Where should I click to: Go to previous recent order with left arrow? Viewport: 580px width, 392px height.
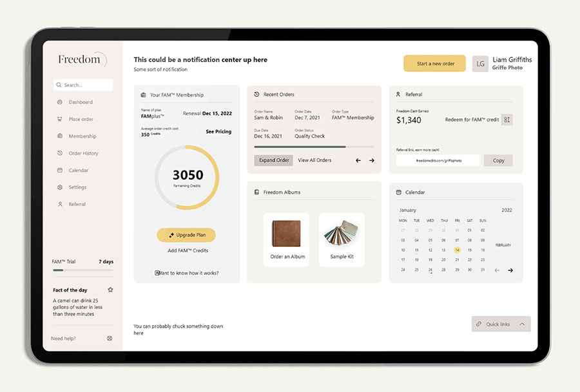coord(358,160)
